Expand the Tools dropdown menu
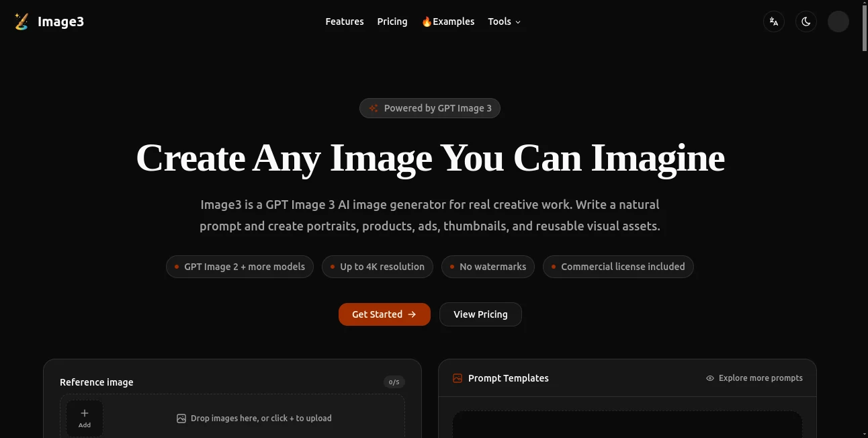This screenshot has width=868, height=438. [505, 21]
